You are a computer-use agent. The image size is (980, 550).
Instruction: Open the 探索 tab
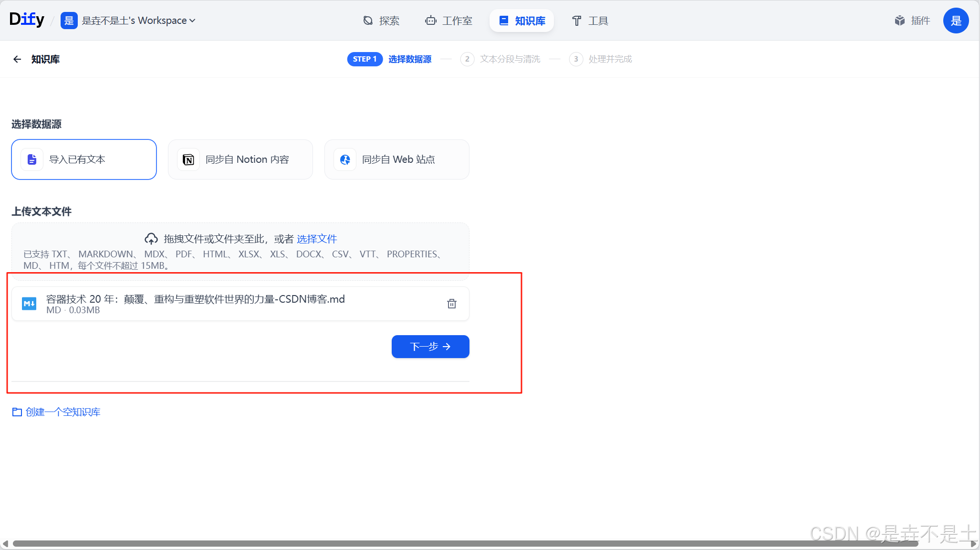click(x=381, y=21)
